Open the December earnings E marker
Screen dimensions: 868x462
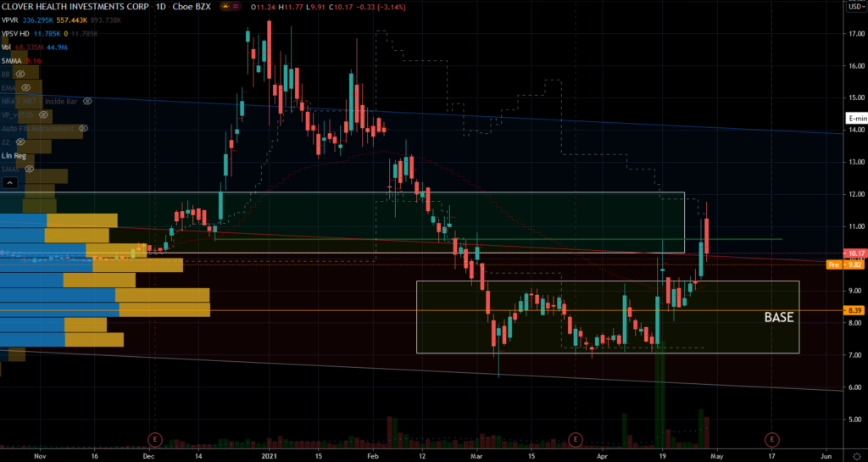[155, 440]
